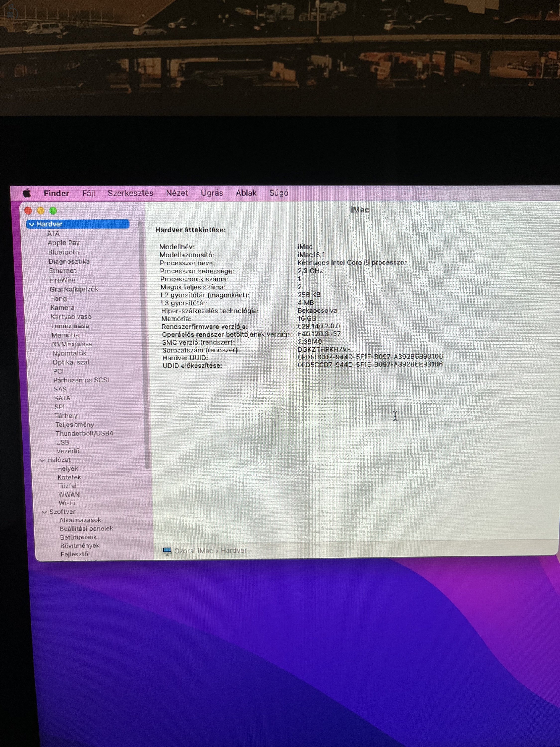The image size is (560, 747).
Task: Click Hardver in the path bar
Action: [x=234, y=551]
